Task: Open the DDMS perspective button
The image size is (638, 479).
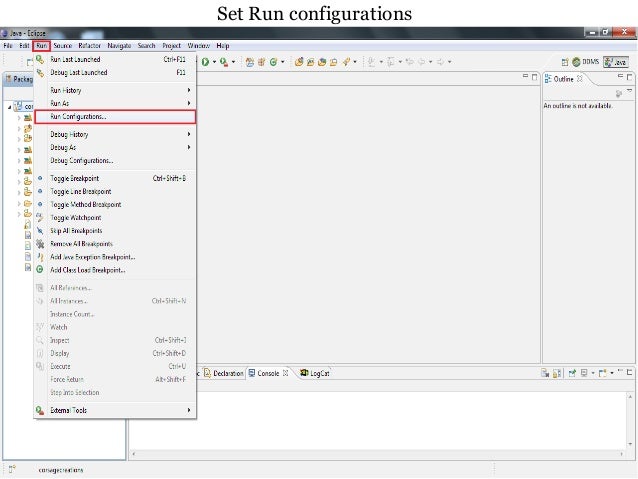Action: tap(586, 62)
